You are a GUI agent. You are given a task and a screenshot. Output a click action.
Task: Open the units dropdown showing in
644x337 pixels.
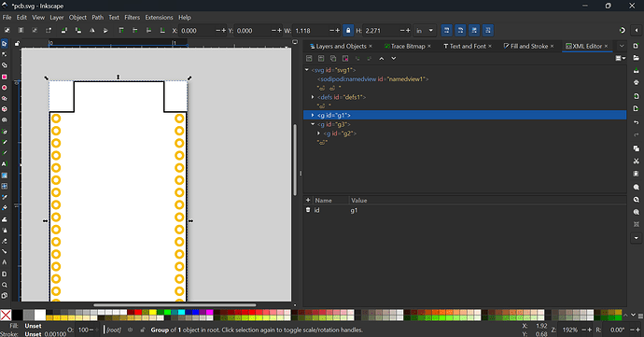(425, 31)
